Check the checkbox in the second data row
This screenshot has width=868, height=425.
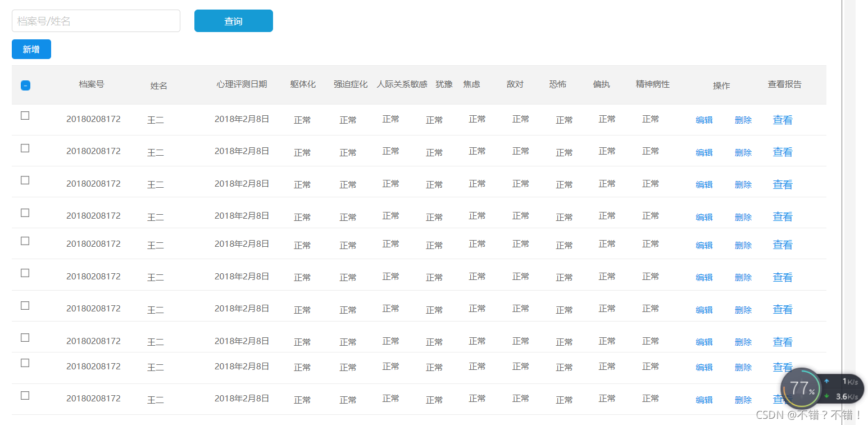pos(25,148)
